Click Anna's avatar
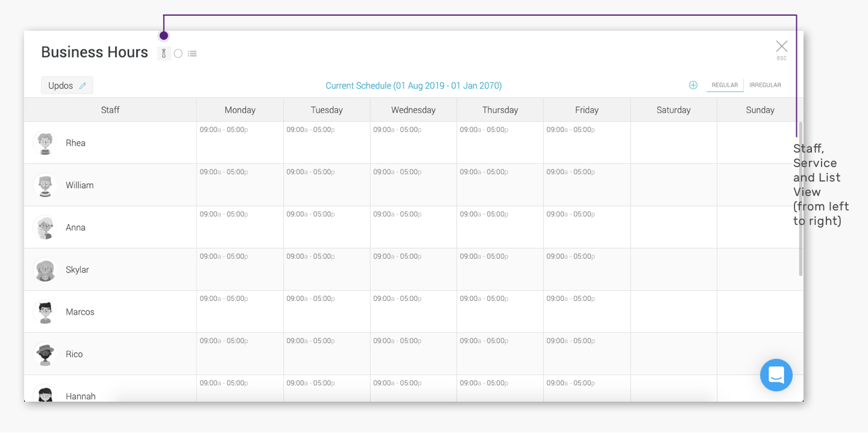Image resolution: width=868 pixels, height=433 pixels. [x=45, y=227]
